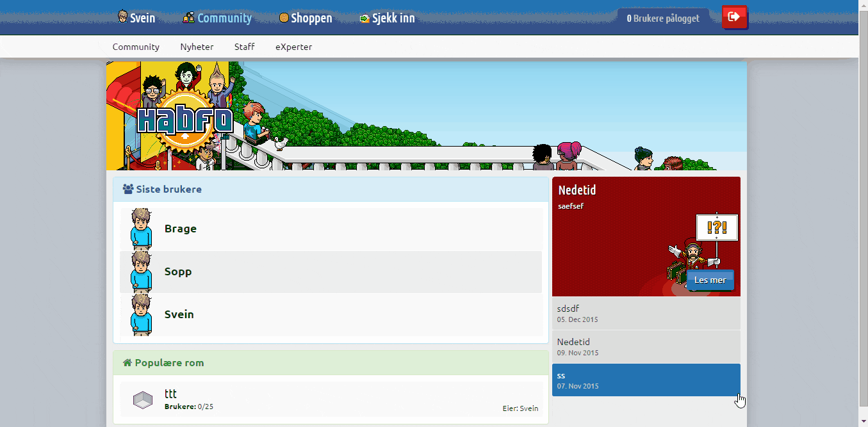The width and height of the screenshot is (868, 427).
Task: Click Sjekk inn in top navigation
Action: [387, 18]
